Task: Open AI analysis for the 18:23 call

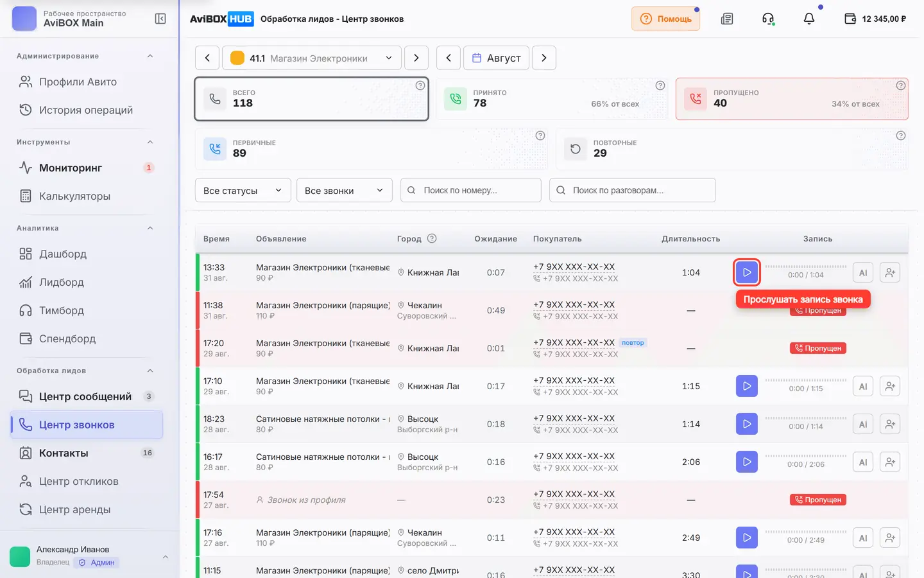Action: tap(863, 424)
